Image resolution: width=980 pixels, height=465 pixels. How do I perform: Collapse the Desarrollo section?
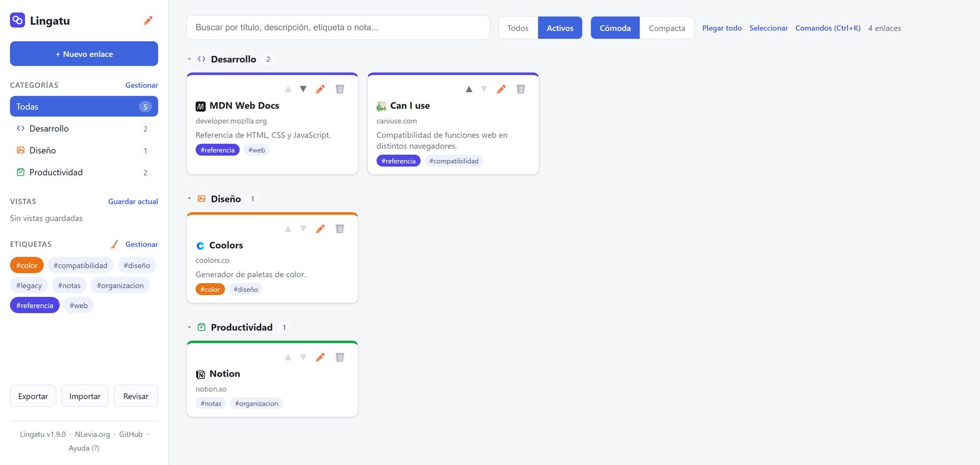coord(189,59)
